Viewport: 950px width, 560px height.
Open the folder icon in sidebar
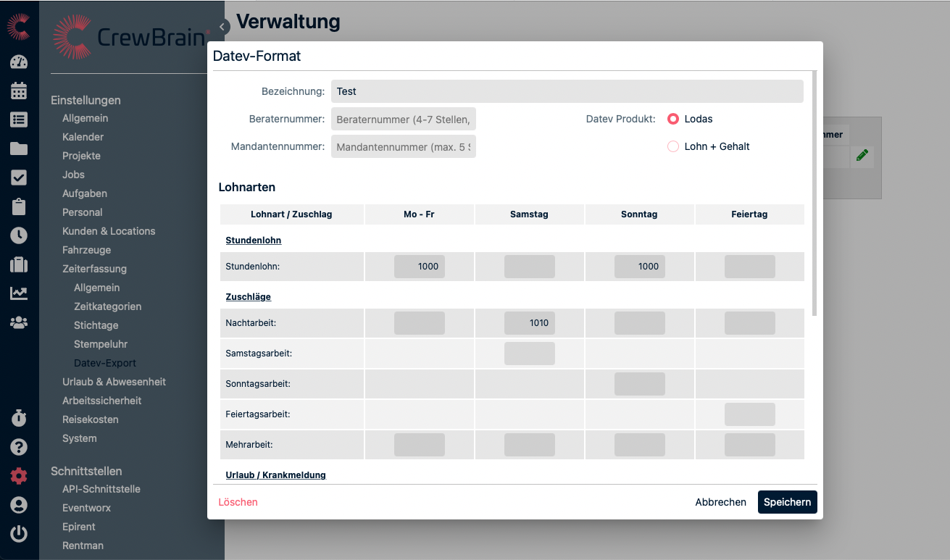(19, 149)
